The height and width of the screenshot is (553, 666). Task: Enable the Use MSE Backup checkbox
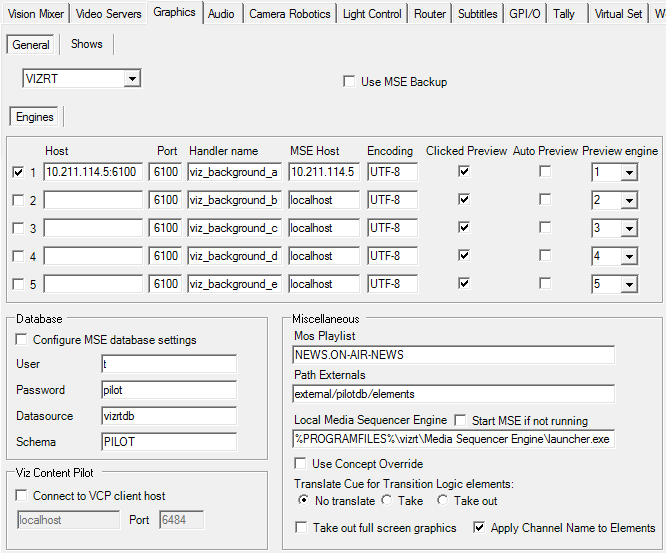tap(349, 82)
